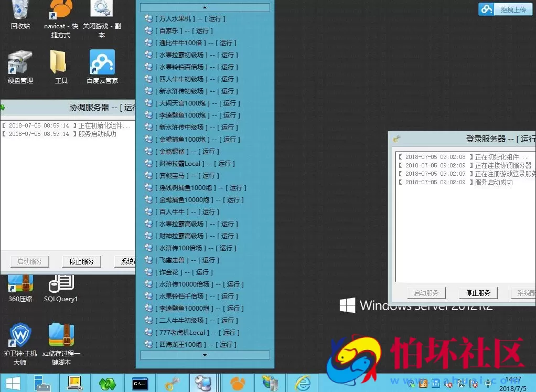Click 停止服务 in the 协调服务器 window
The height and width of the screenshot is (392, 536).
[81, 261]
